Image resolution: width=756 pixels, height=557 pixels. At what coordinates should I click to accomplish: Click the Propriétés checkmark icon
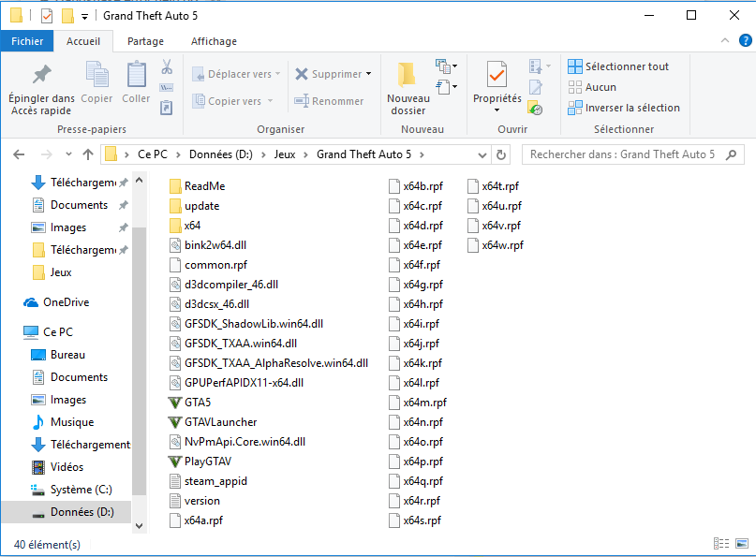pos(497,74)
